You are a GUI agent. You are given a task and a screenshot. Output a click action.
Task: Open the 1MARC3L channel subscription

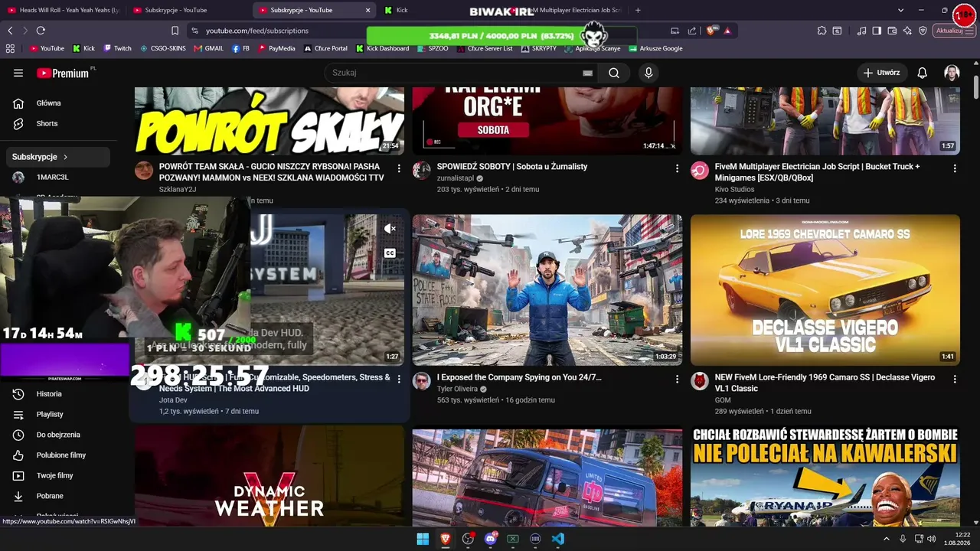(x=60, y=177)
